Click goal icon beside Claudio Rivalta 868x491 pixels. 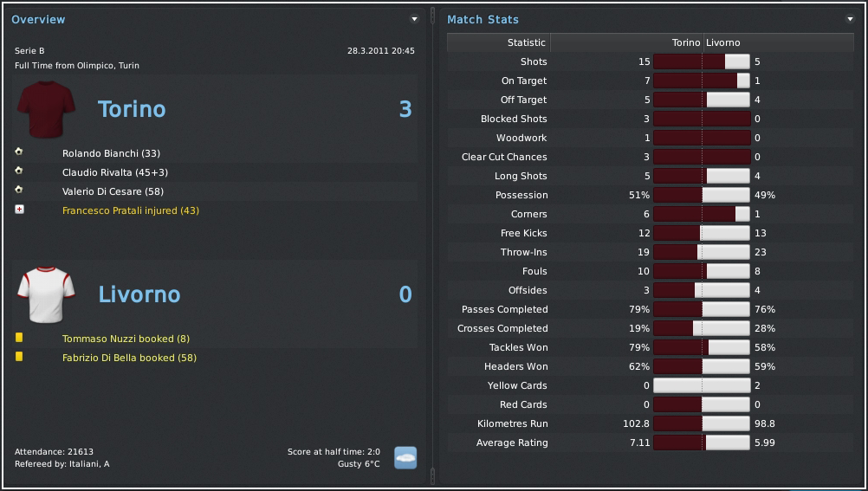click(19, 171)
